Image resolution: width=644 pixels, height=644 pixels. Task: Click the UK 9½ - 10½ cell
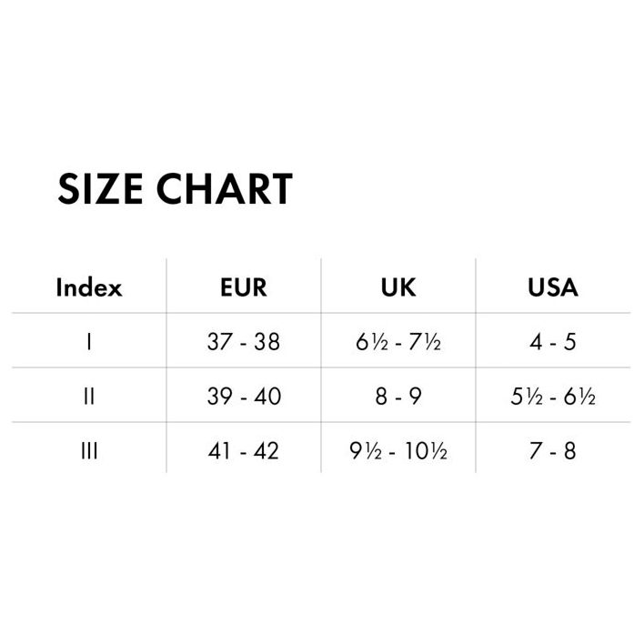point(398,450)
